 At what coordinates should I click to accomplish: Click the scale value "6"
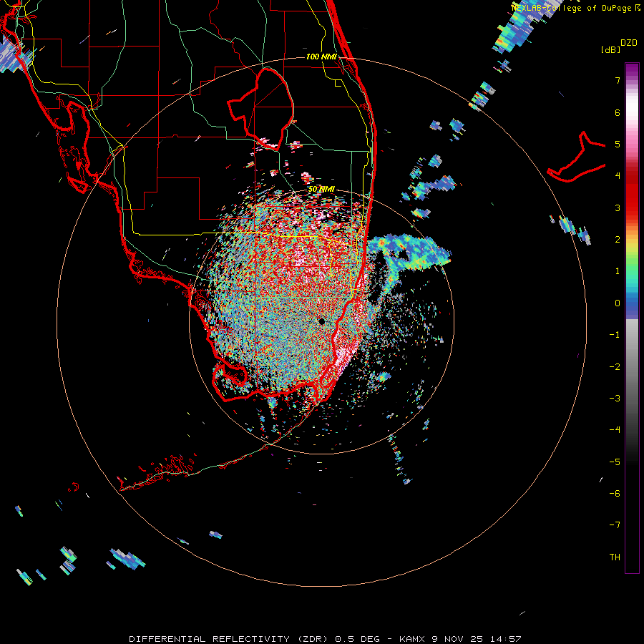point(618,112)
